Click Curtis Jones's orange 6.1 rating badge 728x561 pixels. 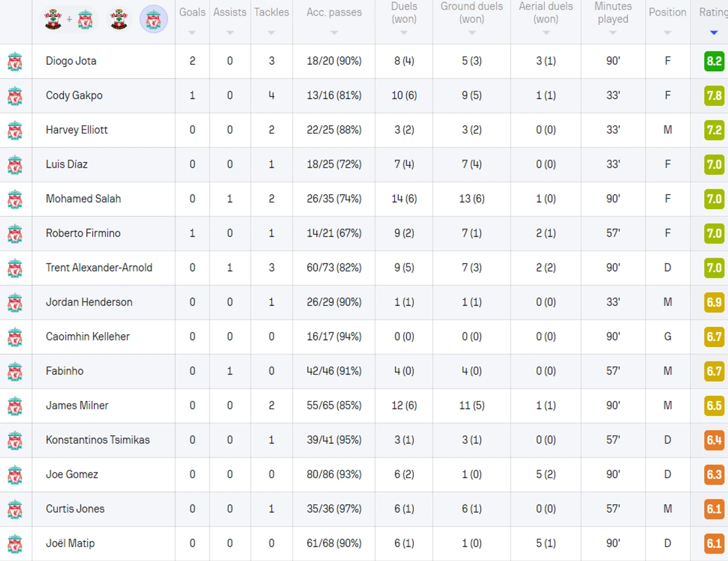(x=714, y=509)
